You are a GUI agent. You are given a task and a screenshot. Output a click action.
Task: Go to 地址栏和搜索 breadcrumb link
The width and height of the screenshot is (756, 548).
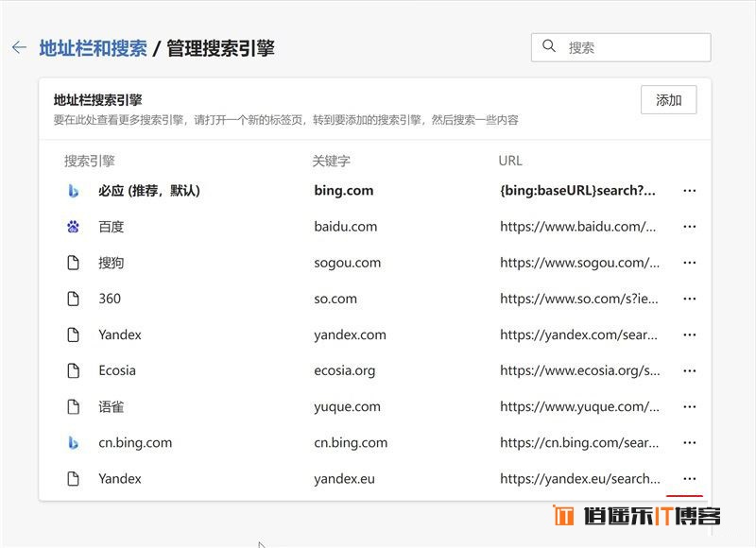pyautogui.click(x=93, y=48)
